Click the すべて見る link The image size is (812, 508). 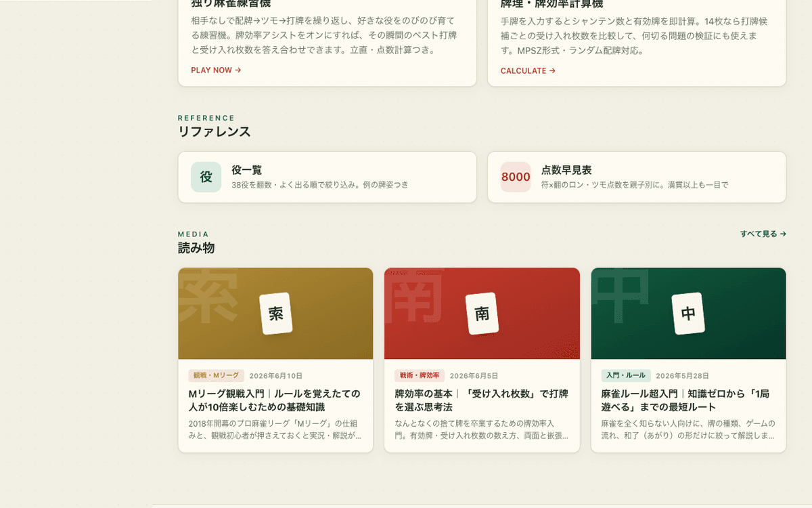click(x=763, y=234)
